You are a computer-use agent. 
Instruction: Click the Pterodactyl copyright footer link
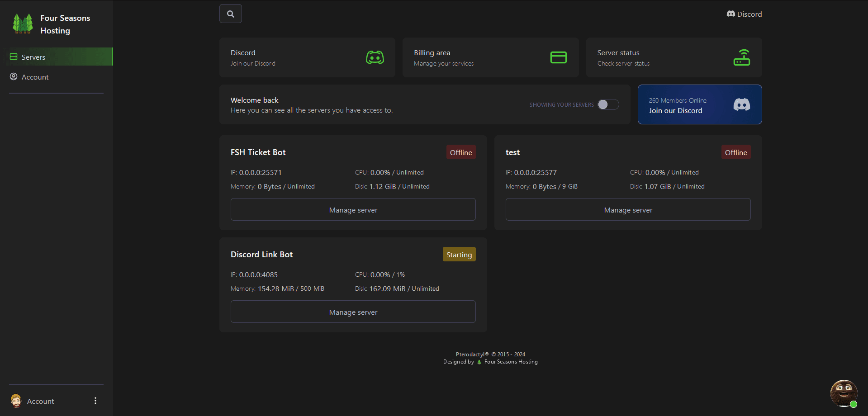tap(490, 355)
